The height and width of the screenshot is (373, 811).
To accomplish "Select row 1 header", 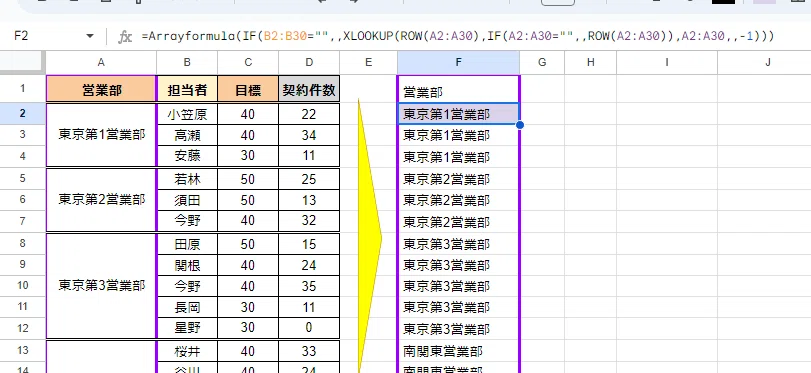I will click(x=23, y=88).
